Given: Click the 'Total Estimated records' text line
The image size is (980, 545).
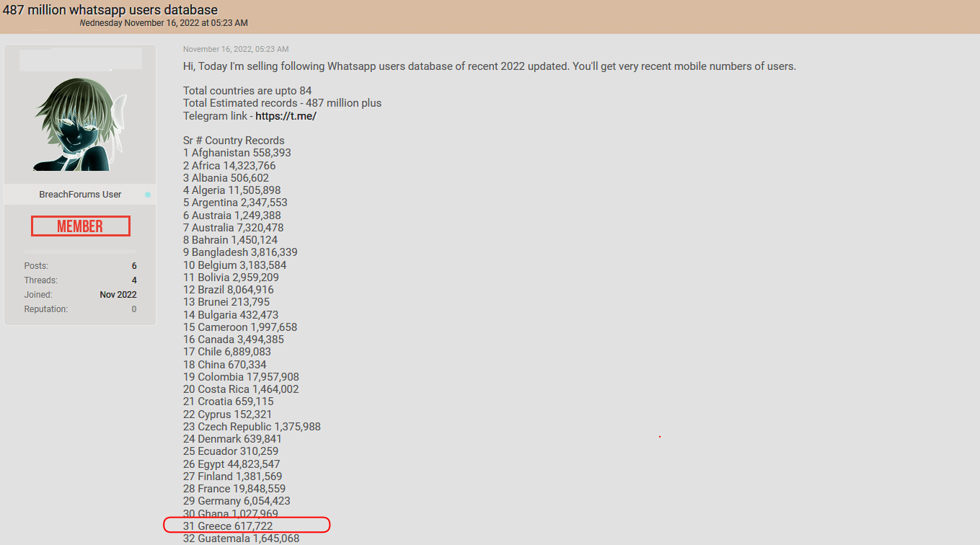Looking at the screenshot, I should point(282,103).
